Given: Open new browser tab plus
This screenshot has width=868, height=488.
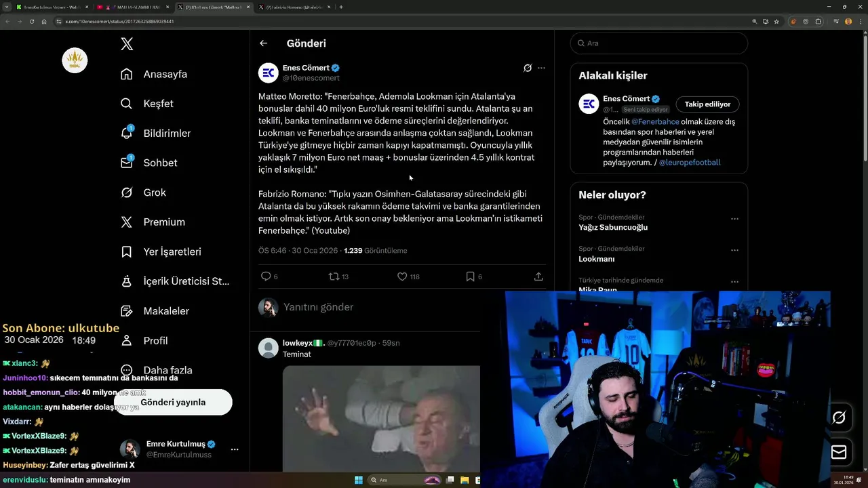Looking at the screenshot, I should 341,7.
